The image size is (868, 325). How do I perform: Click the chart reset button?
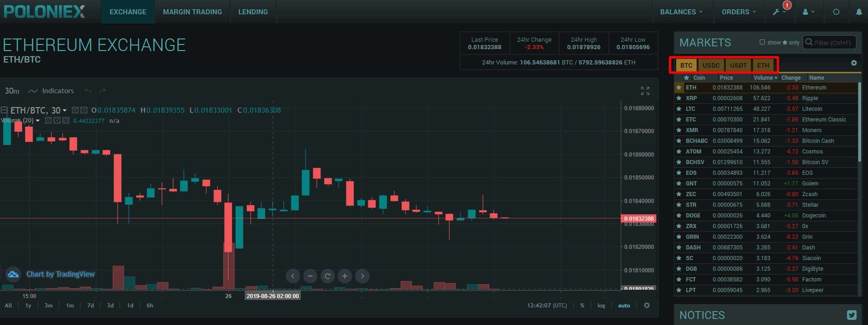click(x=327, y=276)
